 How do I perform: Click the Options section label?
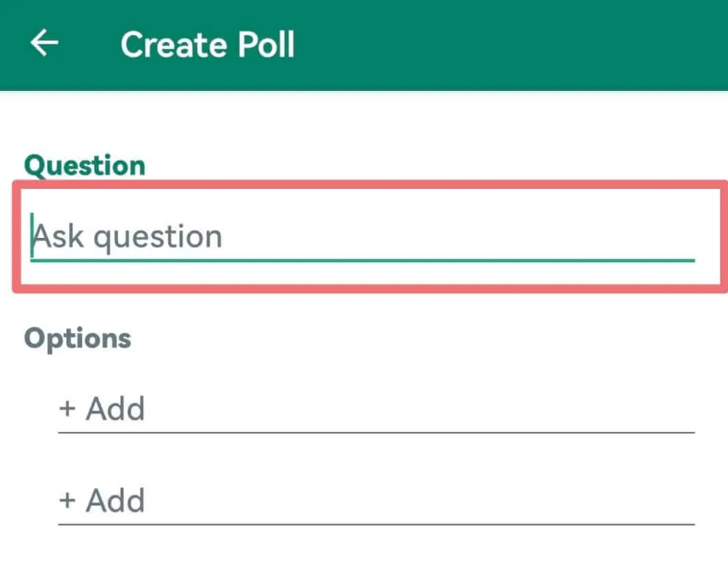pyautogui.click(x=78, y=338)
